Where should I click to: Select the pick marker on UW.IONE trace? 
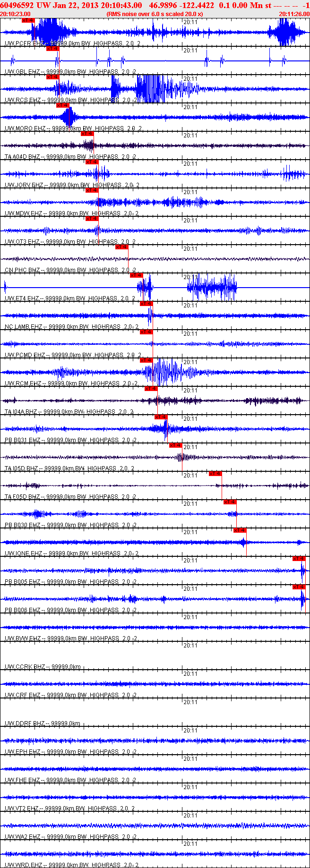[x=240, y=530]
